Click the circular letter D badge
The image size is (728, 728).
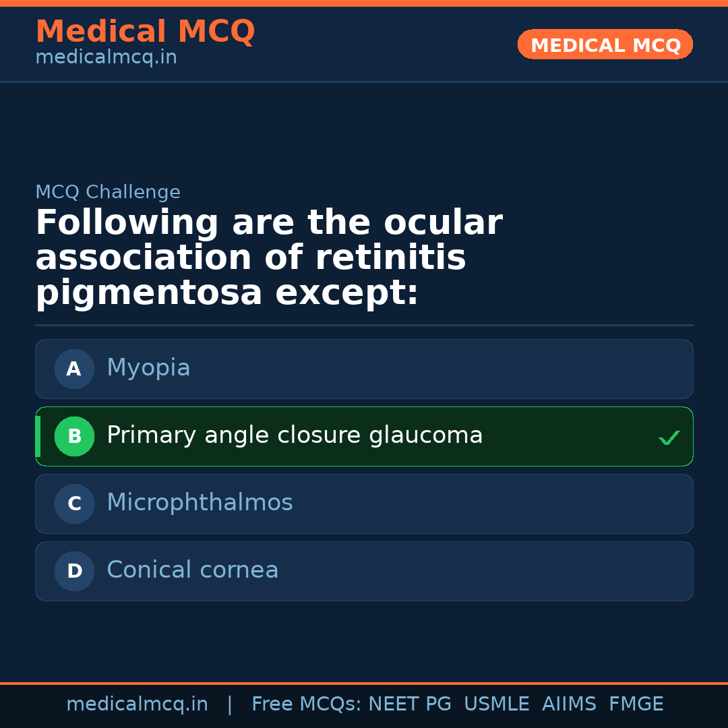[74, 571]
